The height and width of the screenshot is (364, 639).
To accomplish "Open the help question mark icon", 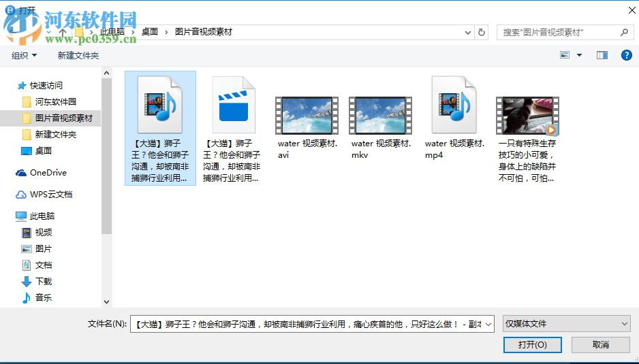I will click(626, 55).
